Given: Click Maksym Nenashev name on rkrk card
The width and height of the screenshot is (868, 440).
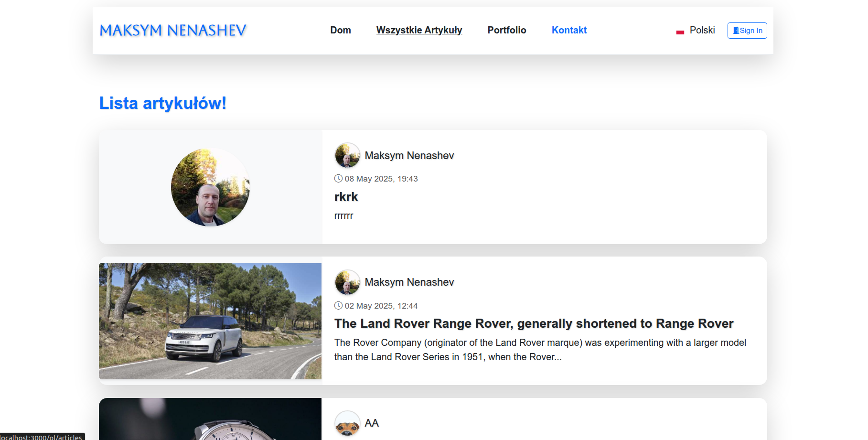Looking at the screenshot, I should (x=409, y=156).
